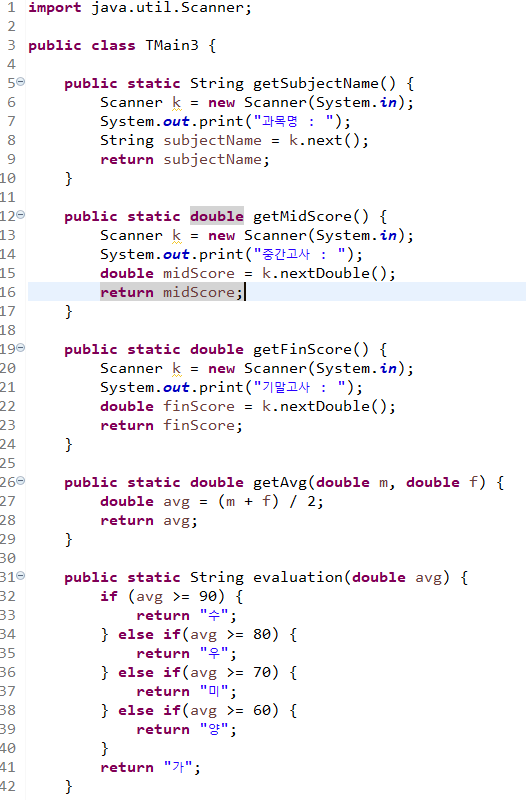Viewport: 526px width, 800px height.
Task: Click the "미" return string
Action: click(214, 692)
